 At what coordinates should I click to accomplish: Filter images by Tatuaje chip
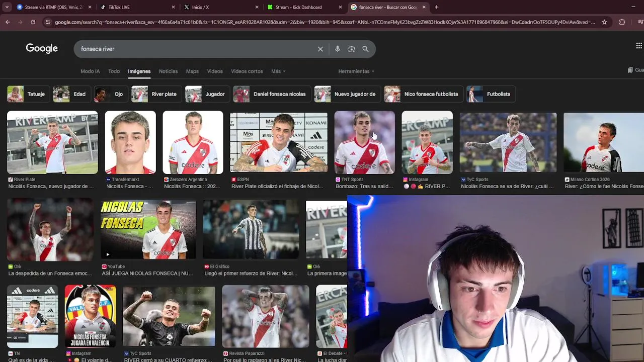(x=28, y=94)
